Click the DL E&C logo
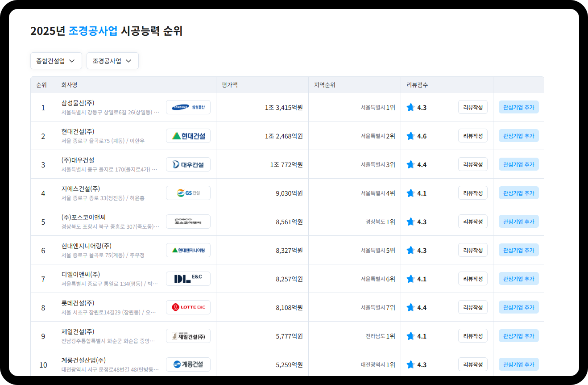 (188, 279)
